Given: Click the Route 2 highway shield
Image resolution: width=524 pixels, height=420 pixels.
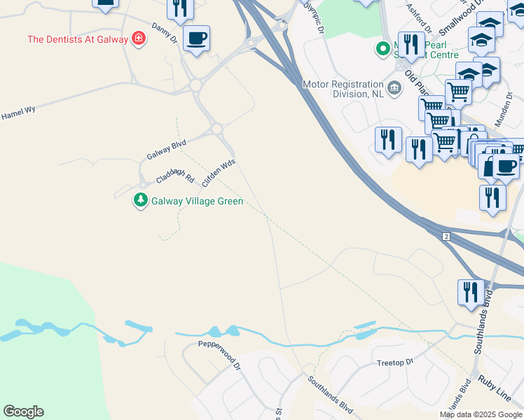Looking at the screenshot, I should point(446,237).
